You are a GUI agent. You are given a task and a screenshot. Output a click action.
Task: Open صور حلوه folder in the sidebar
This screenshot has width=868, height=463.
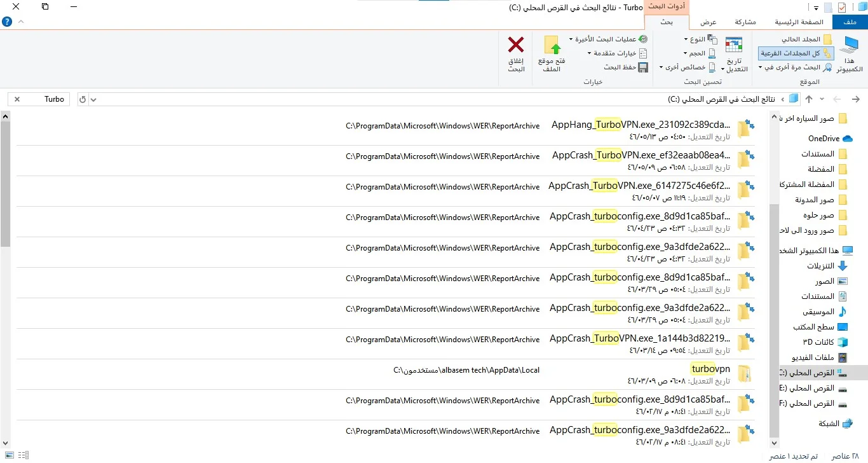pyautogui.click(x=824, y=215)
